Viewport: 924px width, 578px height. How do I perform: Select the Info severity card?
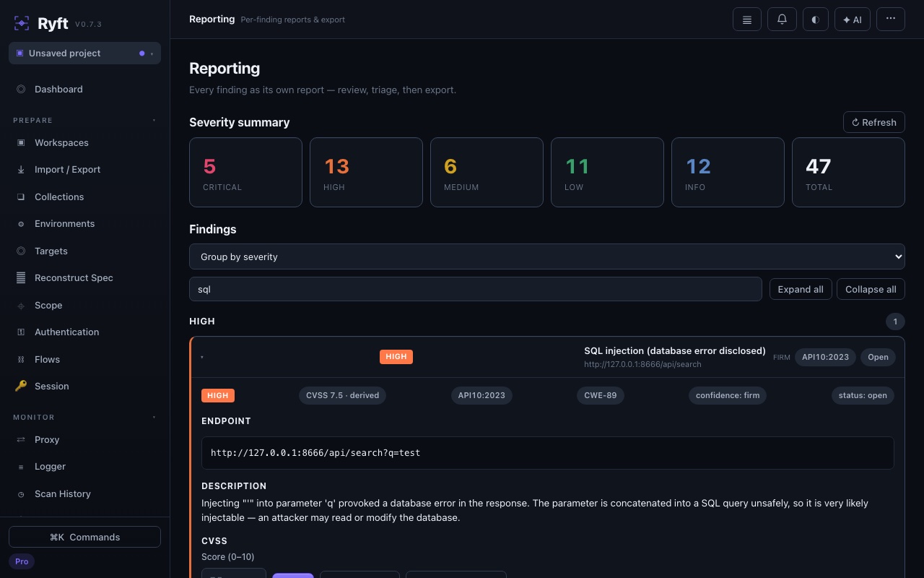[728, 172]
